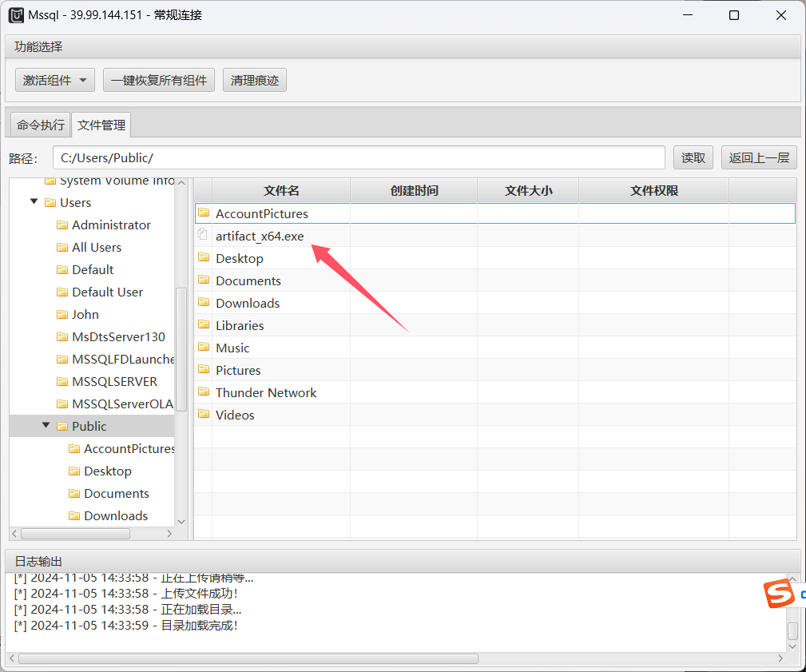Click the Sogou input method icon
The width and height of the screenshot is (806, 672).
pyautogui.click(x=779, y=594)
